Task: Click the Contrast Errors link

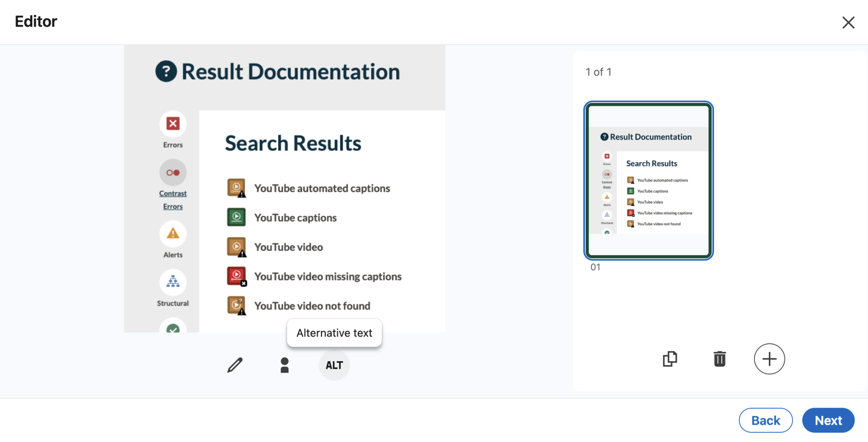Action: pos(172,199)
